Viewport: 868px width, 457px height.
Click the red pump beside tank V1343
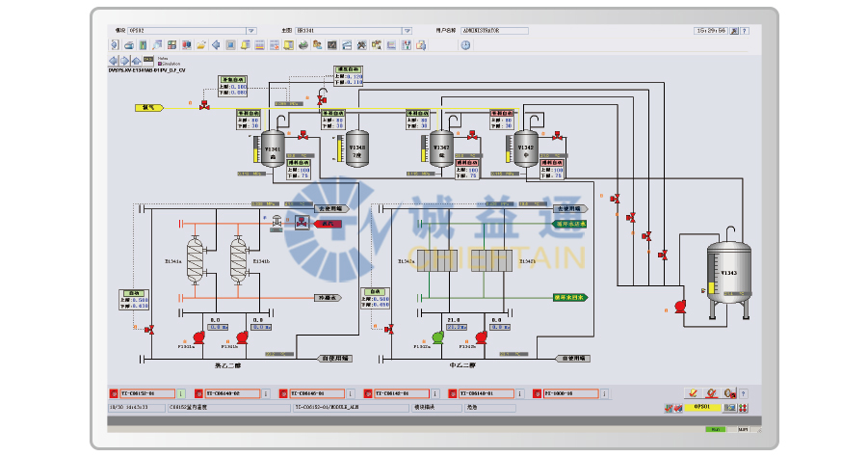(680, 304)
